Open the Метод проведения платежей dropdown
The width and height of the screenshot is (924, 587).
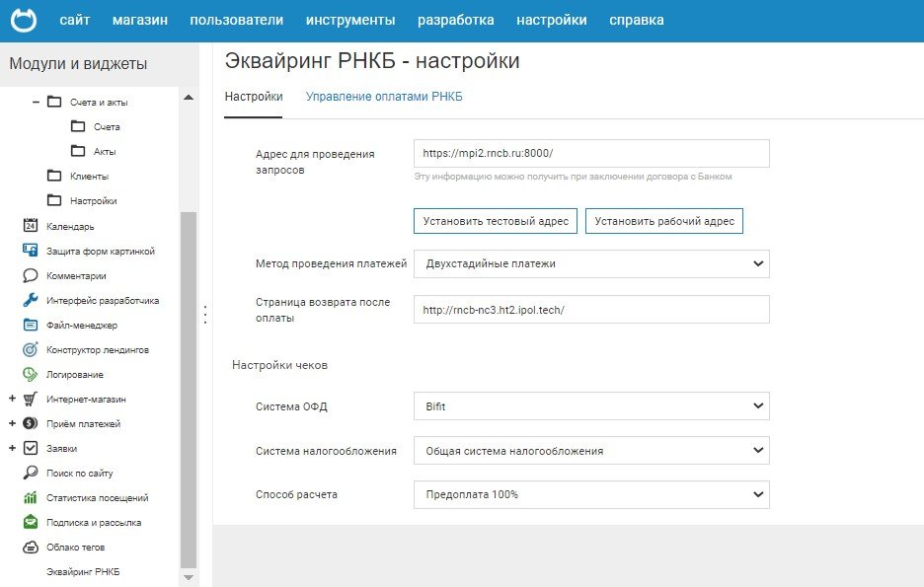click(590, 263)
